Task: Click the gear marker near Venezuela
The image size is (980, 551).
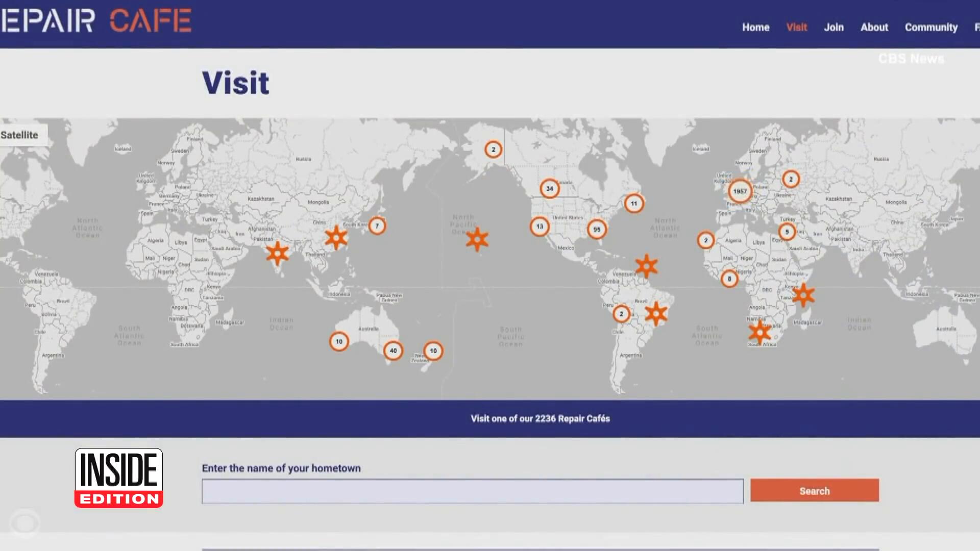Action: [x=646, y=266]
